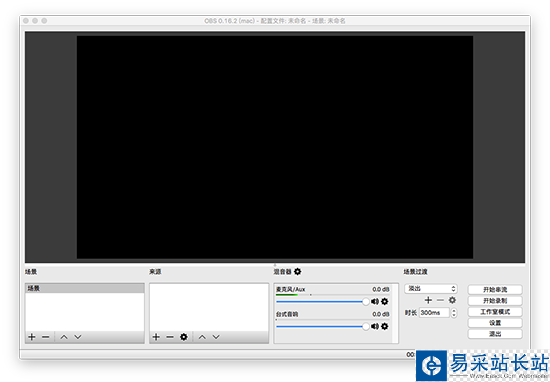The width and height of the screenshot is (550, 382).
Task: Open source properties with the gear icon
Action: (x=184, y=337)
